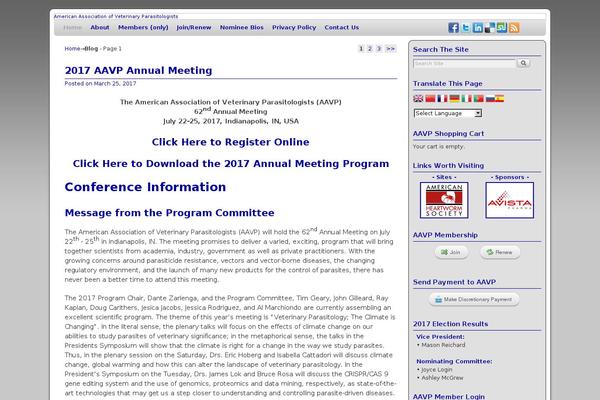Translate page using the Chinese flag
Screen dimensions: 600x400
pyautogui.click(x=430, y=98)
